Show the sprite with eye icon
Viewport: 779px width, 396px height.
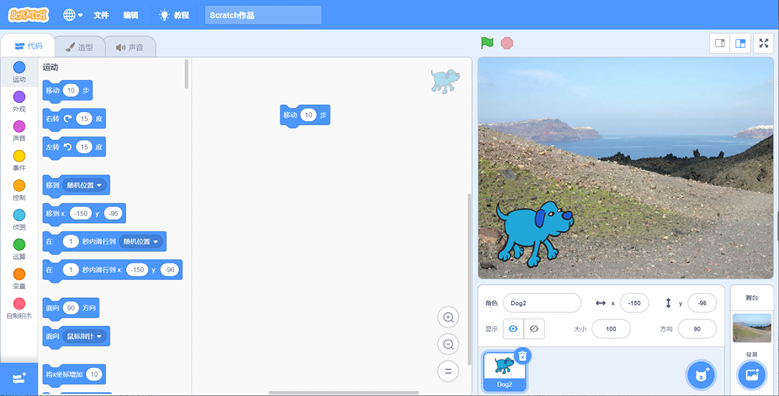[x=513, y=329]
